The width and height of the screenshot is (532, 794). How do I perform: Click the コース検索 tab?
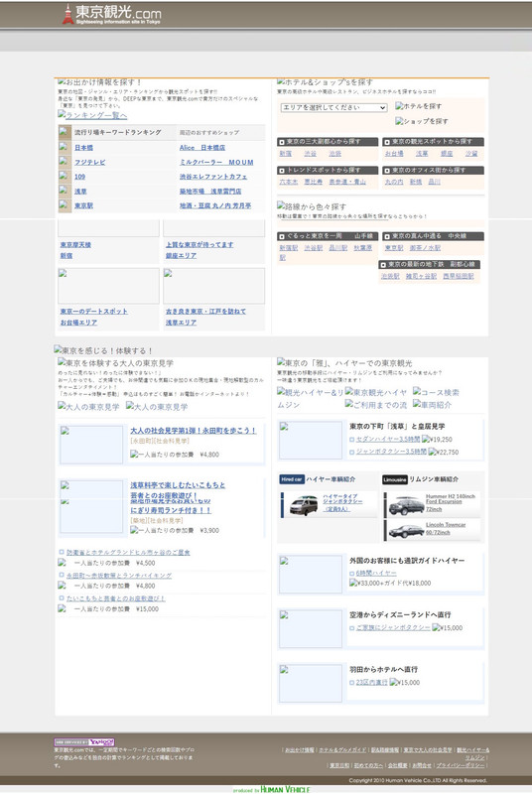click(x=436, y=392)
